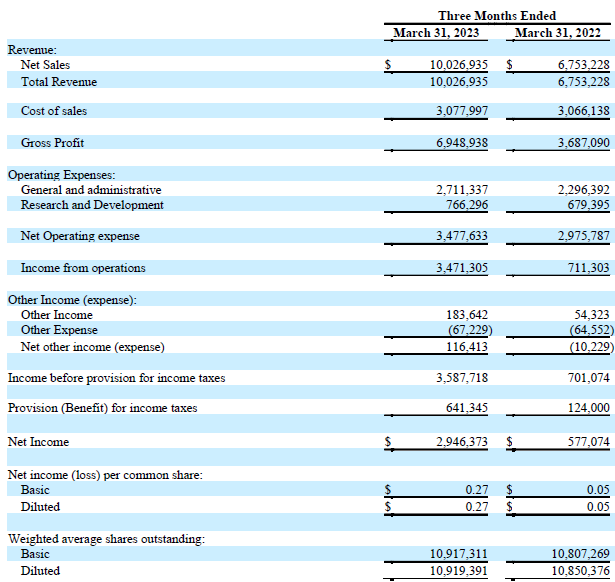The width and height of the screenshot is (615, 582).
Task: Click 'Net Operating expense' label
Action: point(80,236)
